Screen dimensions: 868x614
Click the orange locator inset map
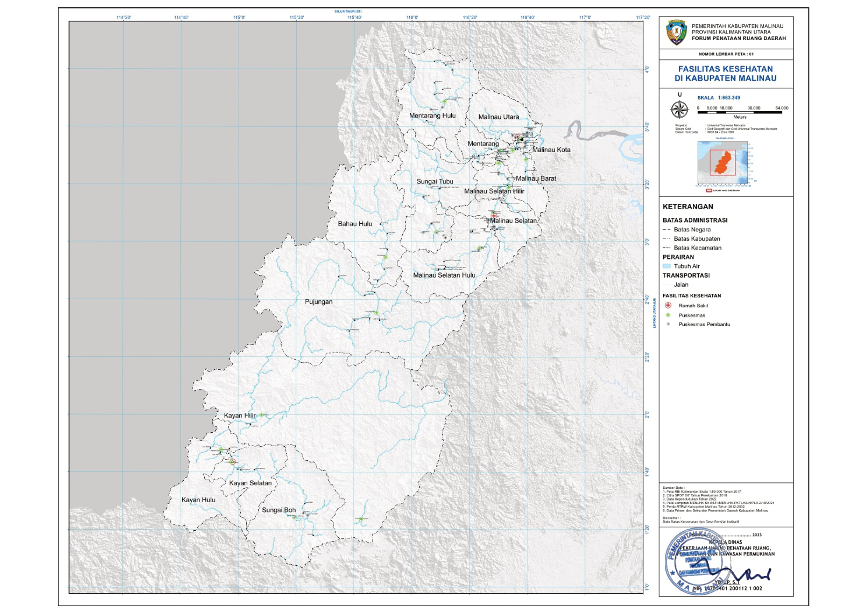click(722, 163)
